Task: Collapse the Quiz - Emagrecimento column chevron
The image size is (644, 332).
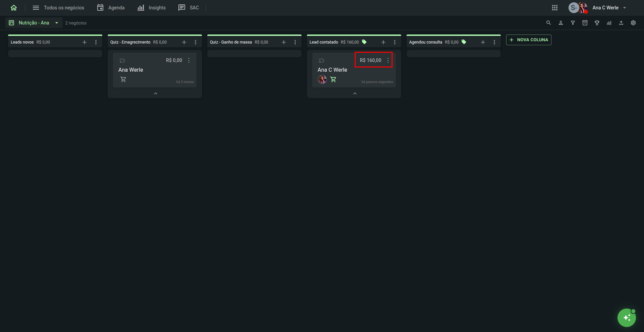Action: tap(155, 93)
